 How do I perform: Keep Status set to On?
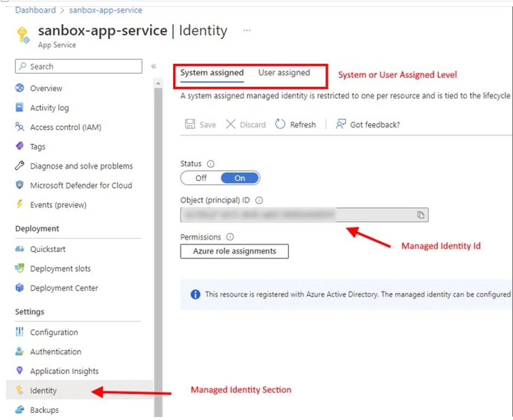point(239,178)
